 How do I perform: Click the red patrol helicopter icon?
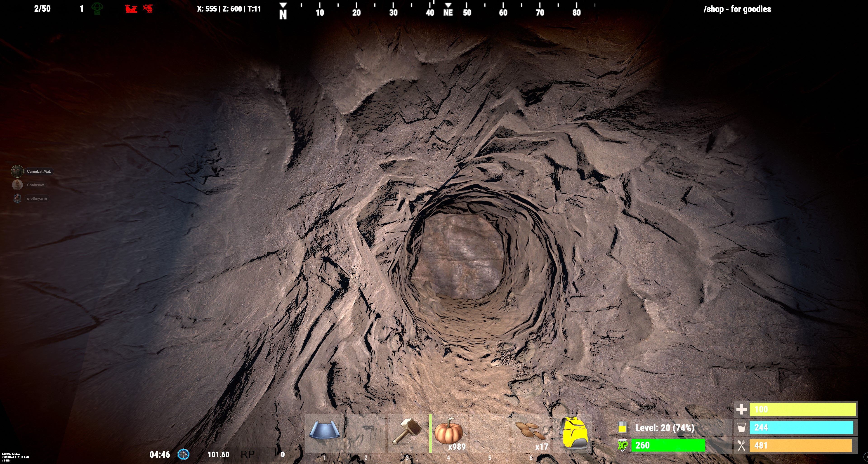(x=148, y=8)
